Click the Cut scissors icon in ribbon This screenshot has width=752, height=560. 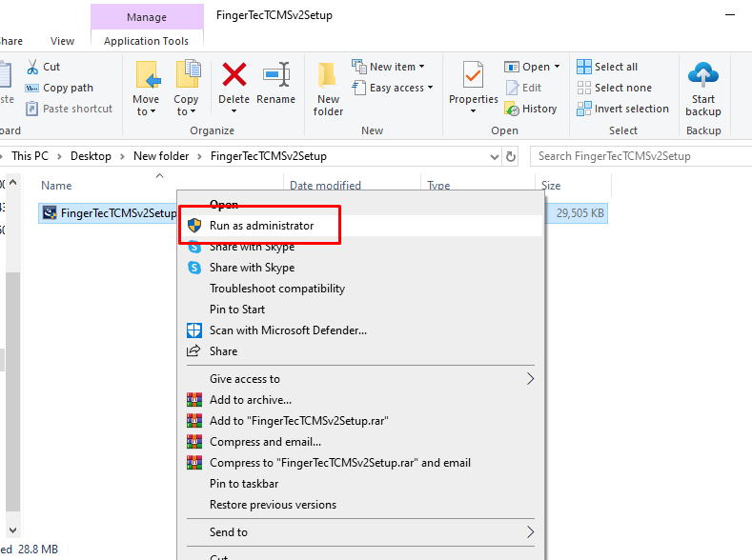tap(32, 67)
